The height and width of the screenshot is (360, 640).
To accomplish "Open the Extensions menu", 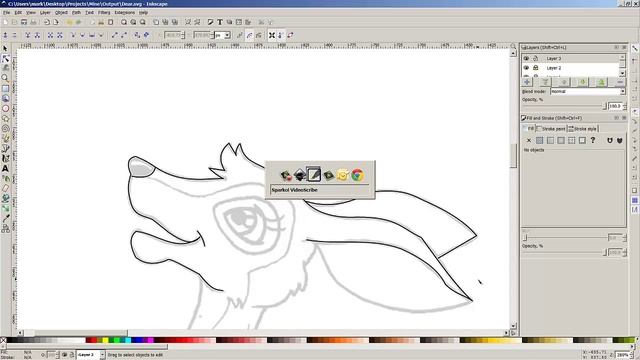I will pos(124,13).
